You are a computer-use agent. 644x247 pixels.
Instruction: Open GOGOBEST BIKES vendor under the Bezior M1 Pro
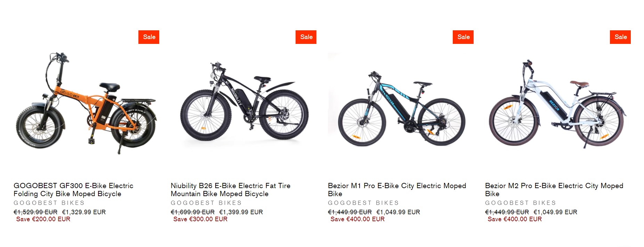pos(363,203)
